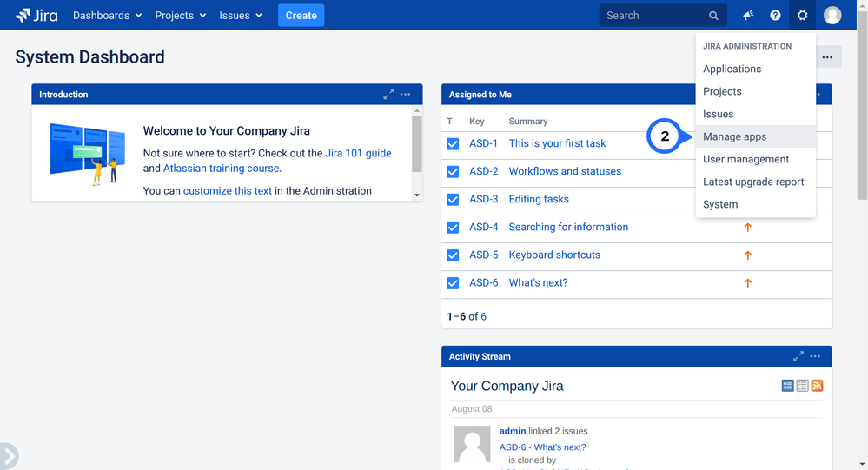Click admin avatar in activity stream
Screen dimensions: 868x470
pyautogui.click(x=472, y=444)
